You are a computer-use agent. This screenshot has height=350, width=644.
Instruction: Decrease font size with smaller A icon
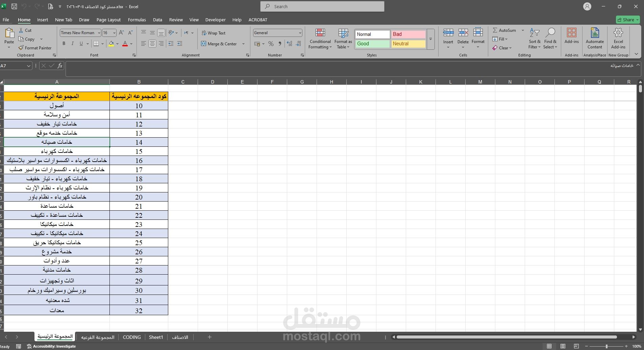(x=130, y=33)
